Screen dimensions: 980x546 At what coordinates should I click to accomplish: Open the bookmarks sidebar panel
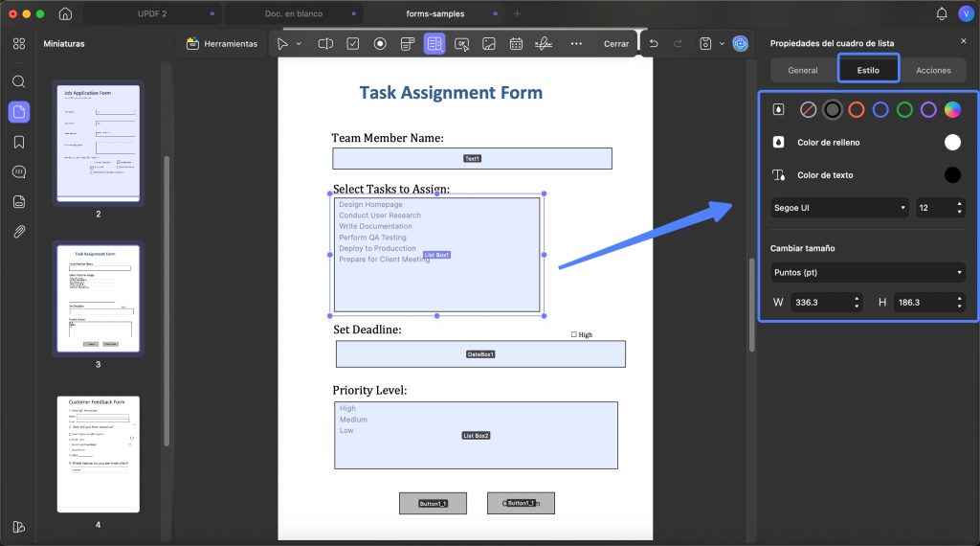pos(19,142)
